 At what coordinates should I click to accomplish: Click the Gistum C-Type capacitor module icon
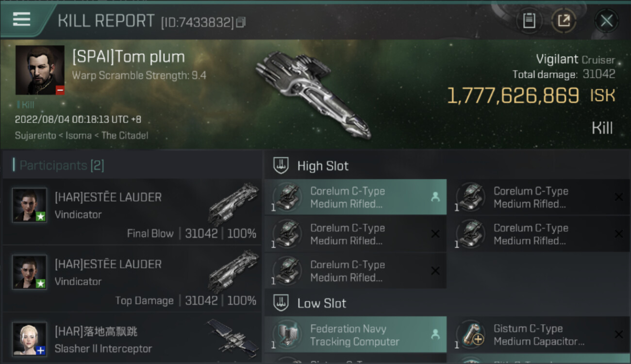coord(470,335)
